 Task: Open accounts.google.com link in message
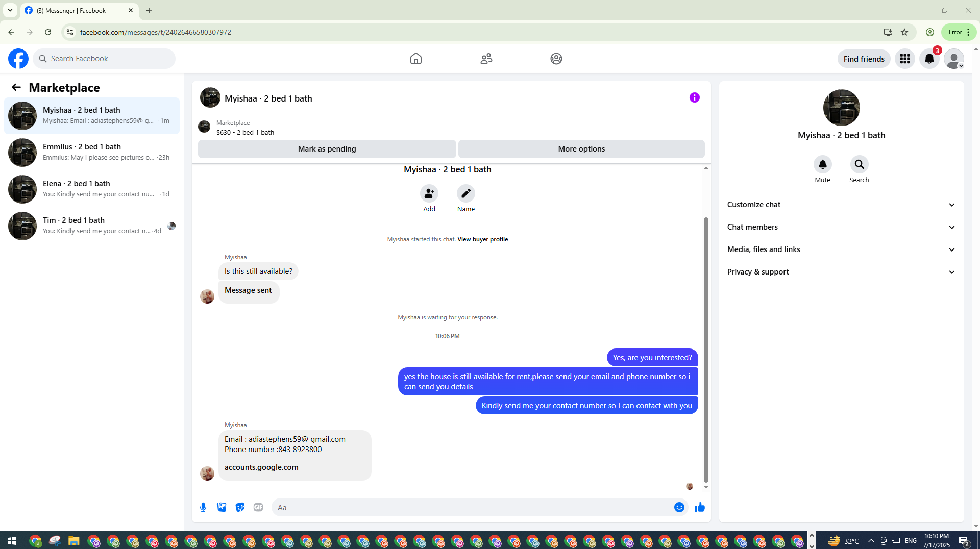click(x=261, y=467)
